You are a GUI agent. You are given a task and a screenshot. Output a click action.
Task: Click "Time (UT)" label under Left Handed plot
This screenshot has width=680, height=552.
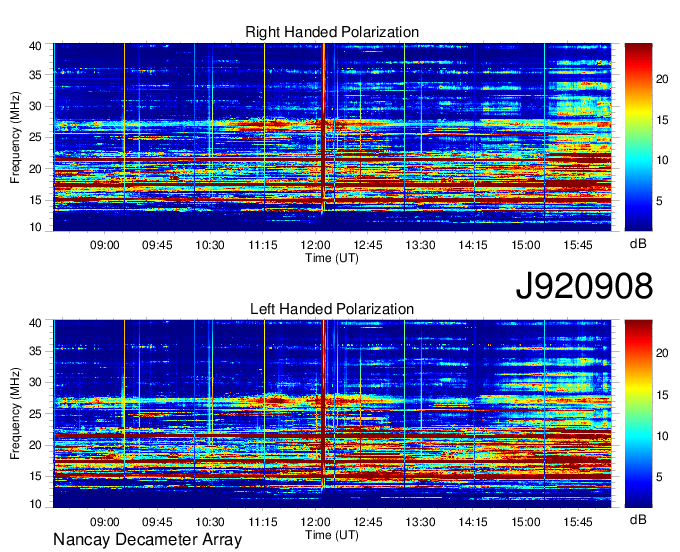point(332,535)
